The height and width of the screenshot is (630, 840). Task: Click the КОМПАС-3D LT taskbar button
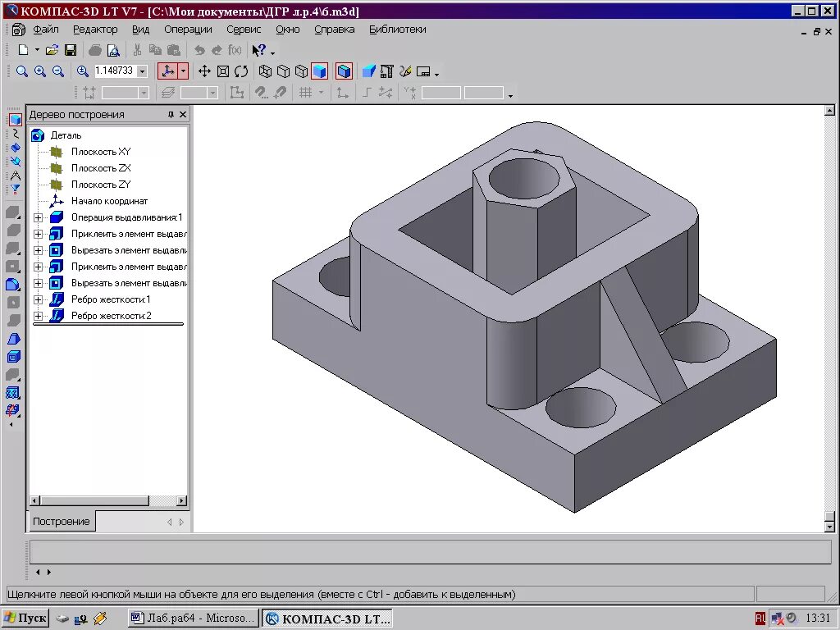coord(328,619)
